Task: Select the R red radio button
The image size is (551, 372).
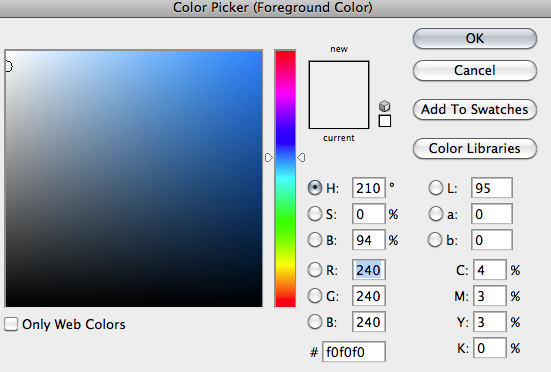Action: tap(315, 270)
